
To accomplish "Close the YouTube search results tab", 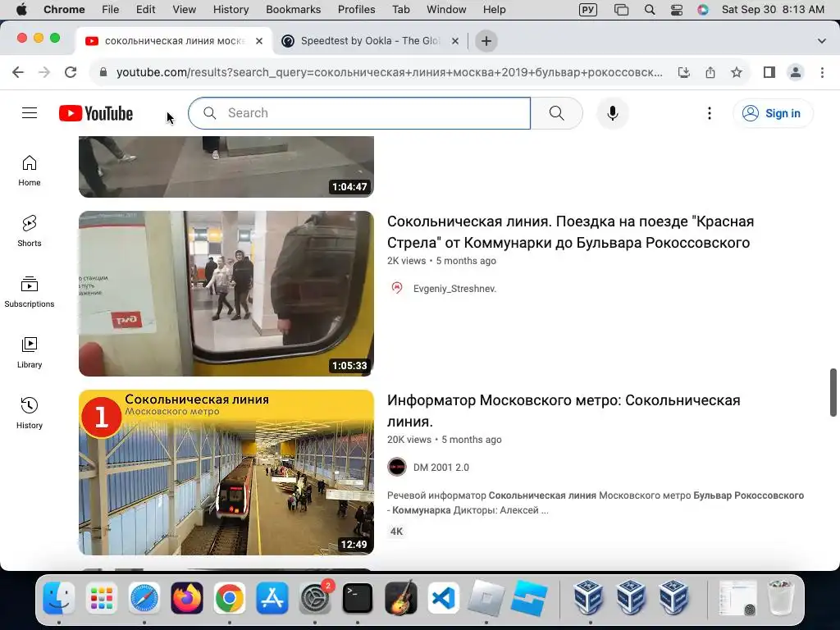I will point(259,41).
